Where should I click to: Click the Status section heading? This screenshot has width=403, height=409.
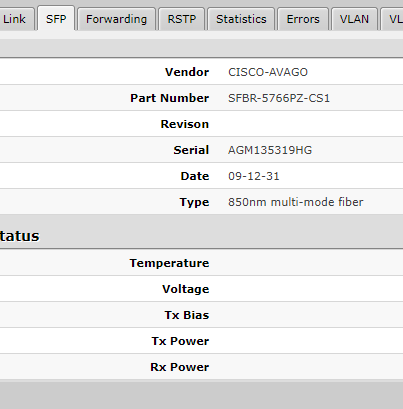pyautogui.click(x=19, y=236)
